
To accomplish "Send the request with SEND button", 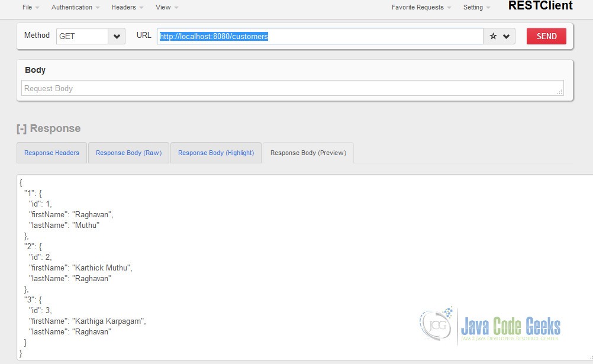I will pyautogui.click(x=546, y=36).
